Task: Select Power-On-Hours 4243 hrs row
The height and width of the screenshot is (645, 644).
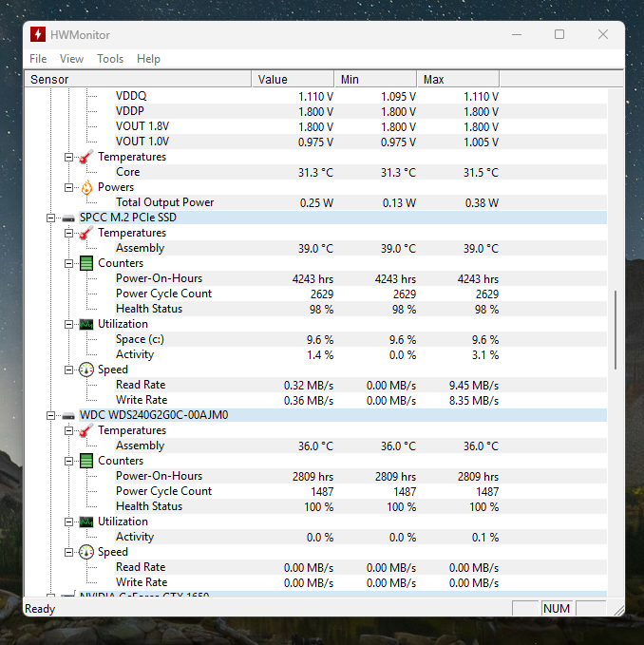Action: click(x=361, y=279)
